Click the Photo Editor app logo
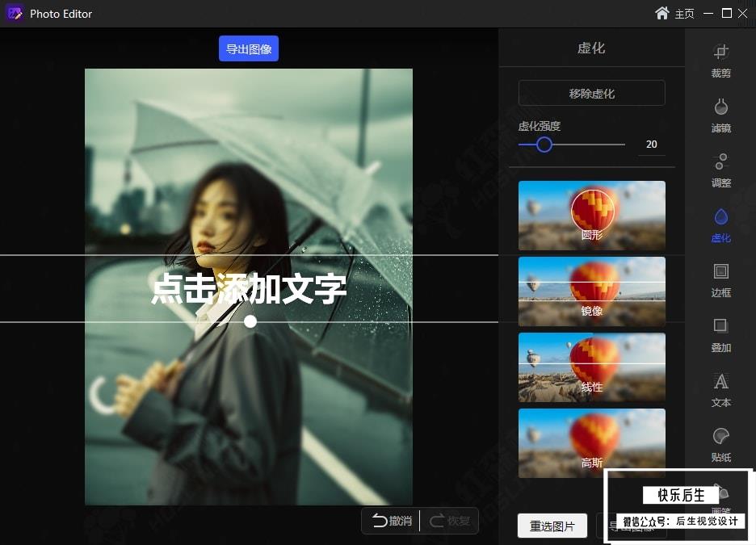 tap(15, 14)
